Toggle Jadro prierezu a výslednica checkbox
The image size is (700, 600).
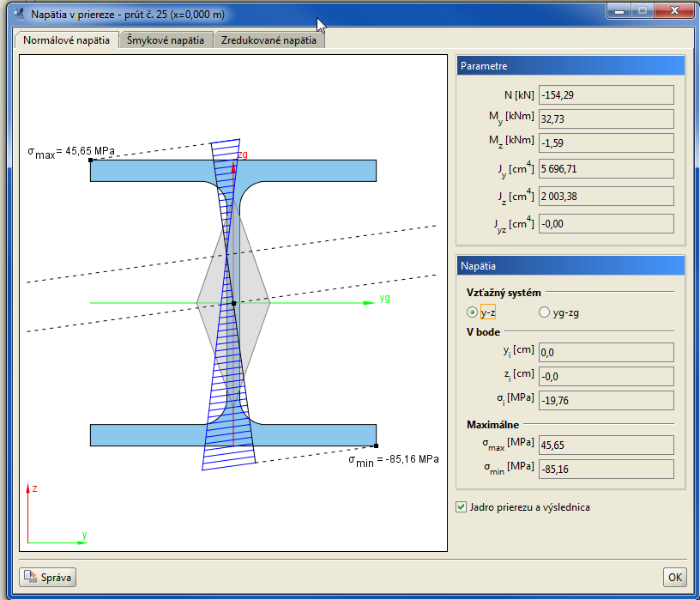tap(462, 506)
